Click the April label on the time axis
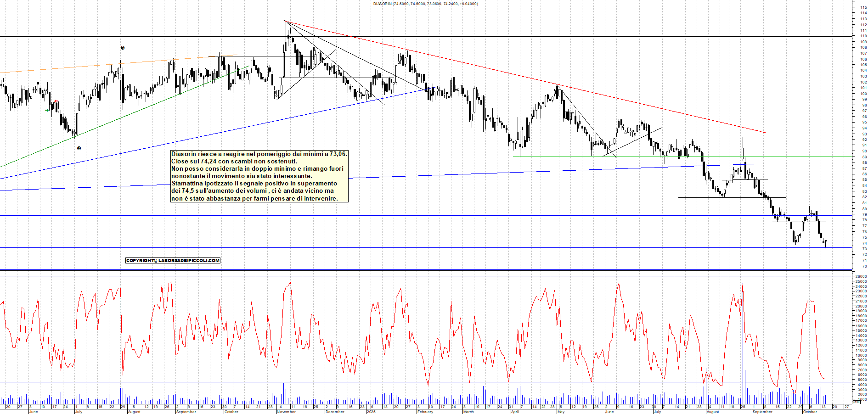The width and height of the screenshot is (868, 414). click(x=514, y=412)
